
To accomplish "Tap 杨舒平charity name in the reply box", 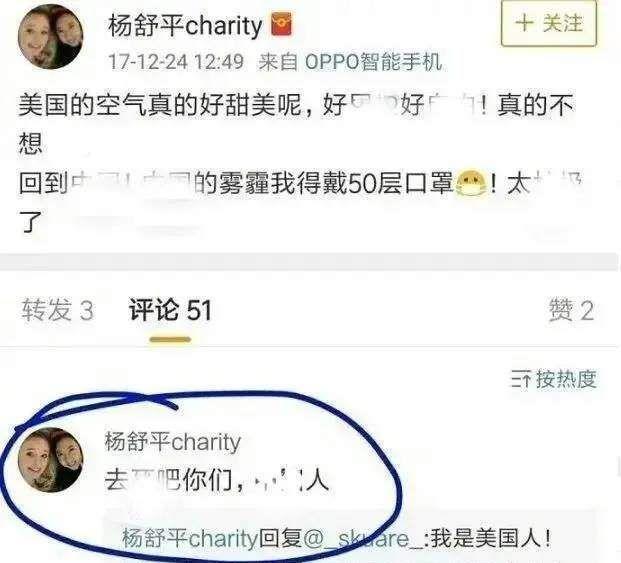I will pyautogui.click(x=190, y=538).
